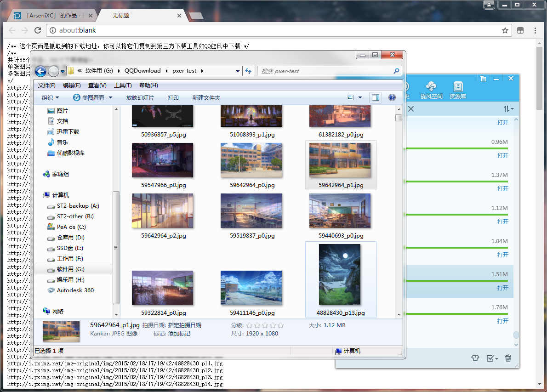Screen dimensions: 547x392
Task: Select thumbnail 59440693_p0.jpg
Action: 341,216
